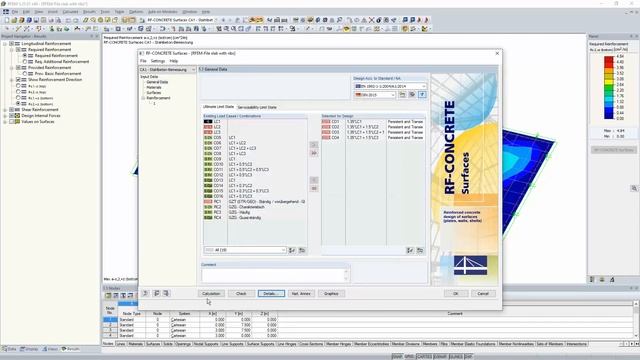
Task: Click the Details... button
Action: (x=271, y=293)
